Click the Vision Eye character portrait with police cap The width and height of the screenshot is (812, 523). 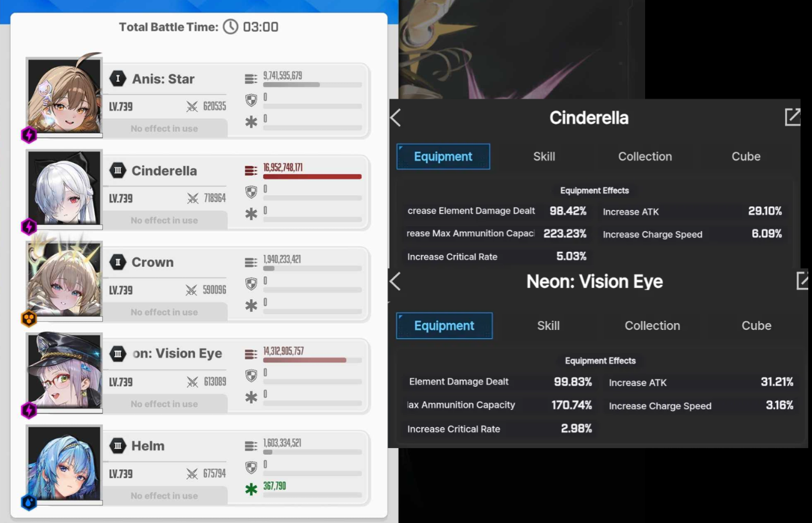click(64, 372)
